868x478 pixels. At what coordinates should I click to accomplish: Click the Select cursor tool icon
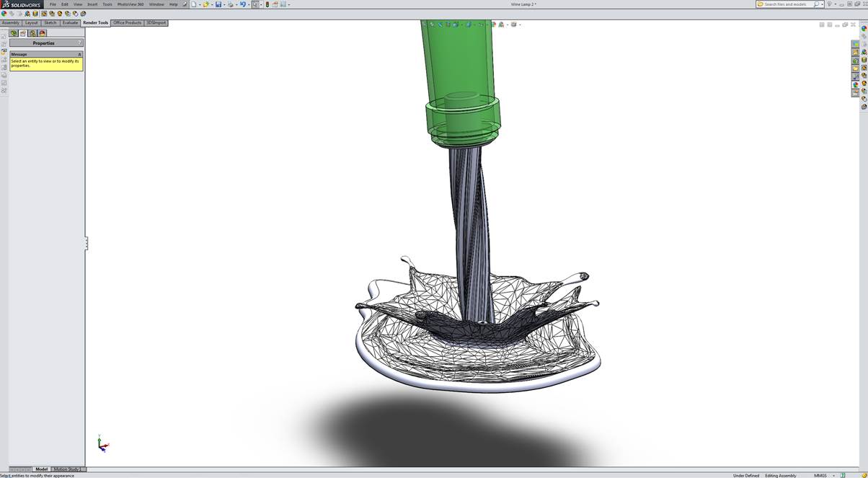[255, 4]
